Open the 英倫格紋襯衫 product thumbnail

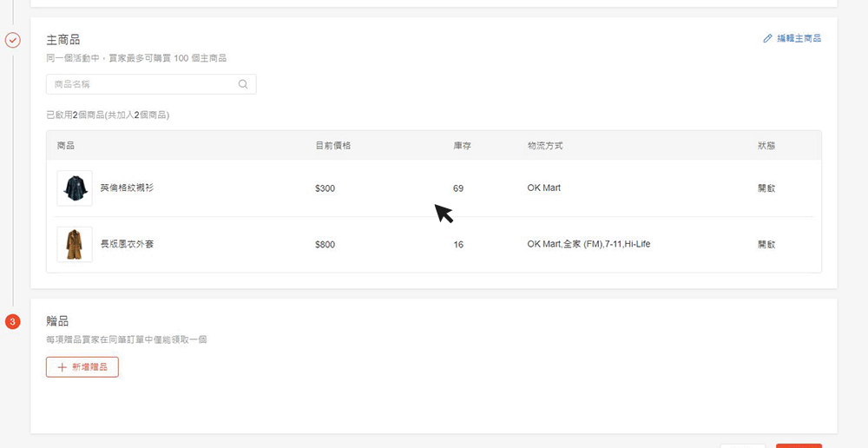click(75, 188)
